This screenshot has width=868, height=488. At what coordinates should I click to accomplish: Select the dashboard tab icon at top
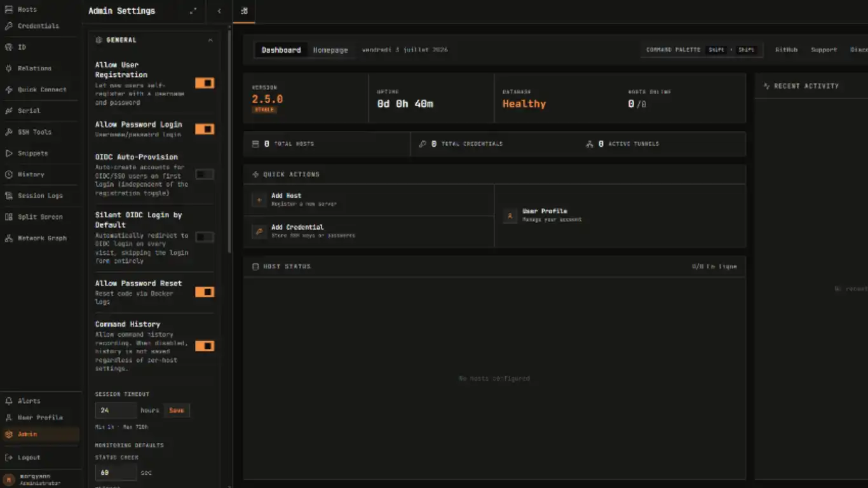point(244,11)
